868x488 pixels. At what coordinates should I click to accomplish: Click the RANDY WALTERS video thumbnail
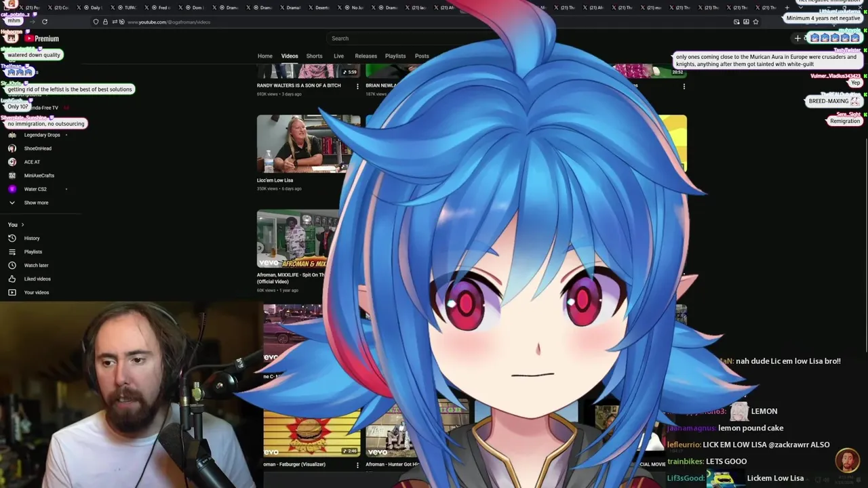[309, 71]
